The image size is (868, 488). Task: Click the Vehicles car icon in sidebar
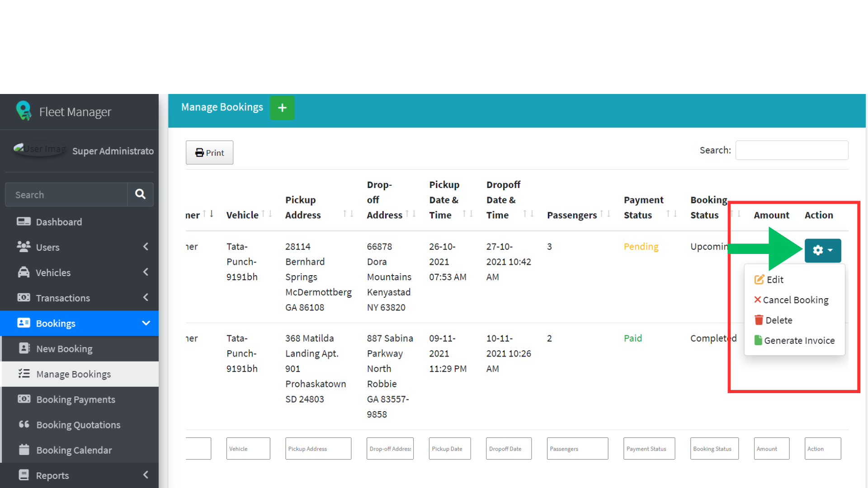24,272
